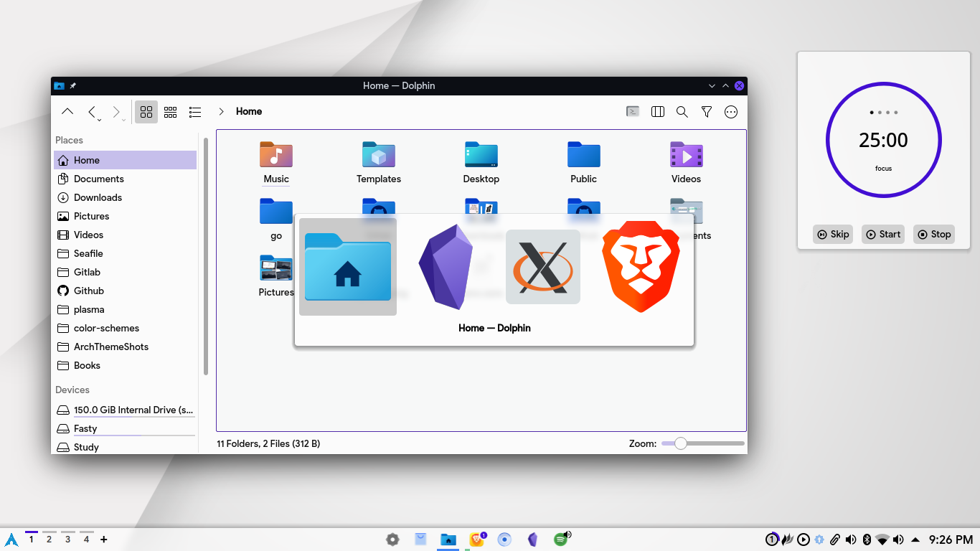The height and width of the screenshot is (551, 980).
Task: Choose Home — Dolphin in the task switcher
Action: 348,267
